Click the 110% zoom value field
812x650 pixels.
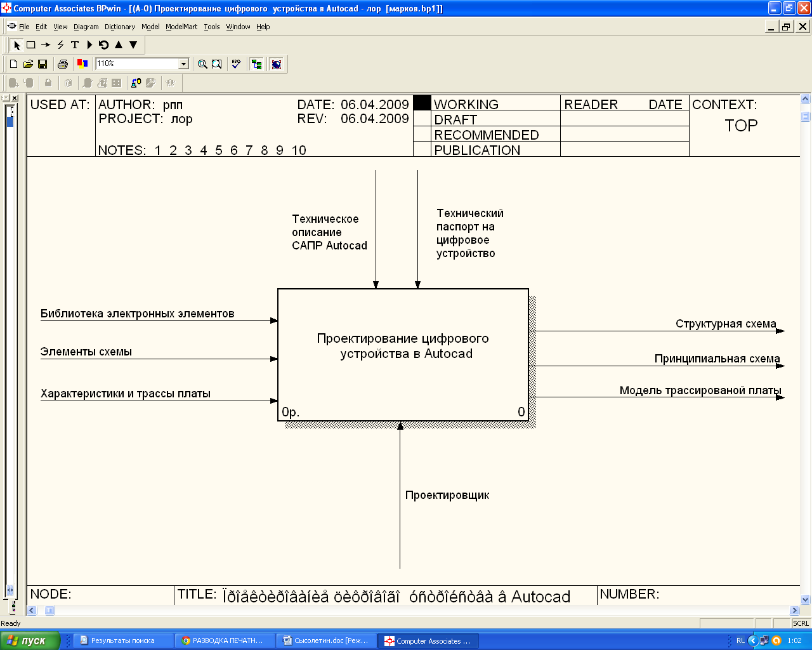click(136, 63)
